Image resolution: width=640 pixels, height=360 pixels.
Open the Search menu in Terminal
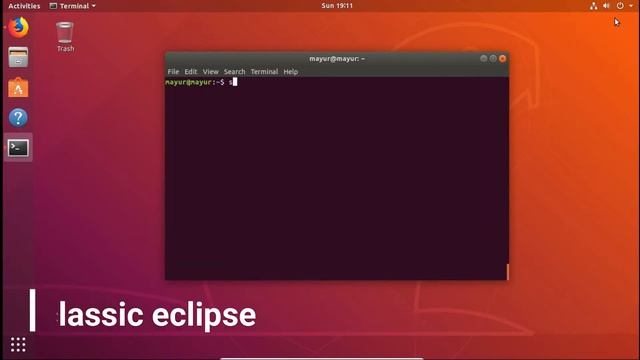click(234, 71)
